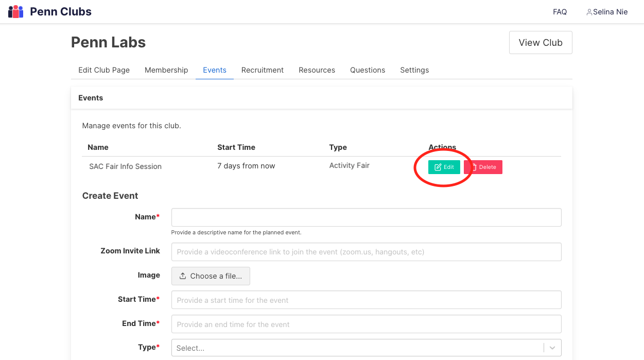Switch to the Questions tab
The width and height of the screenshot is (644, 360).
pos(368,70)
